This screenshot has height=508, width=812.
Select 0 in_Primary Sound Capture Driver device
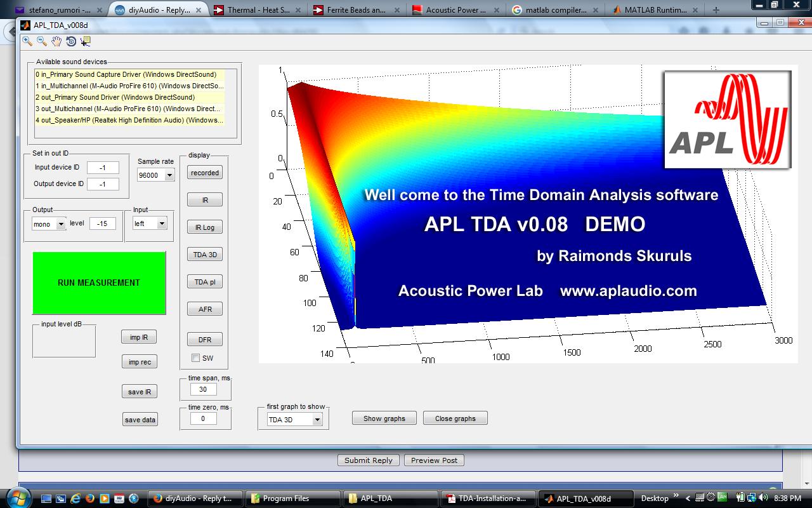(129, 74)
